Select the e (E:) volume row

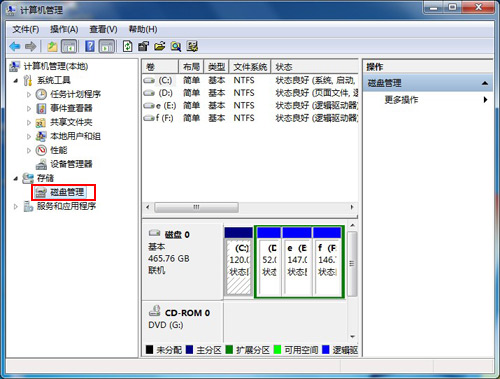(x=250, y=106)
